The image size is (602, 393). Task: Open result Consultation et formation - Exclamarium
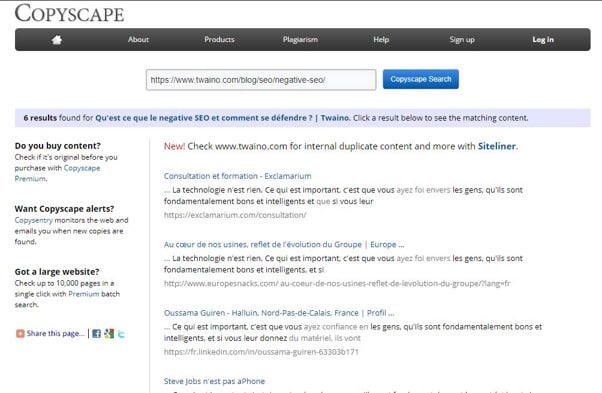point(238,176)
